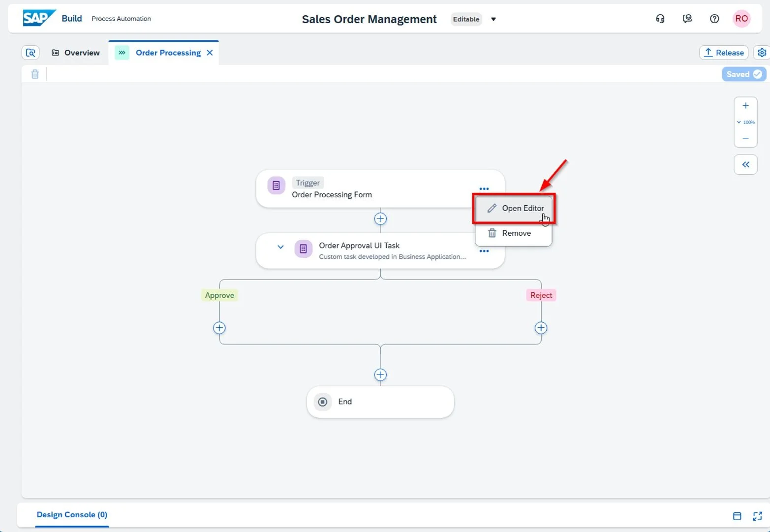Image resolution: width=770 pixels, height=532 pixels.
Task: Open three-dot menu of Order Approval UI Task
Action: coord(484,251)
